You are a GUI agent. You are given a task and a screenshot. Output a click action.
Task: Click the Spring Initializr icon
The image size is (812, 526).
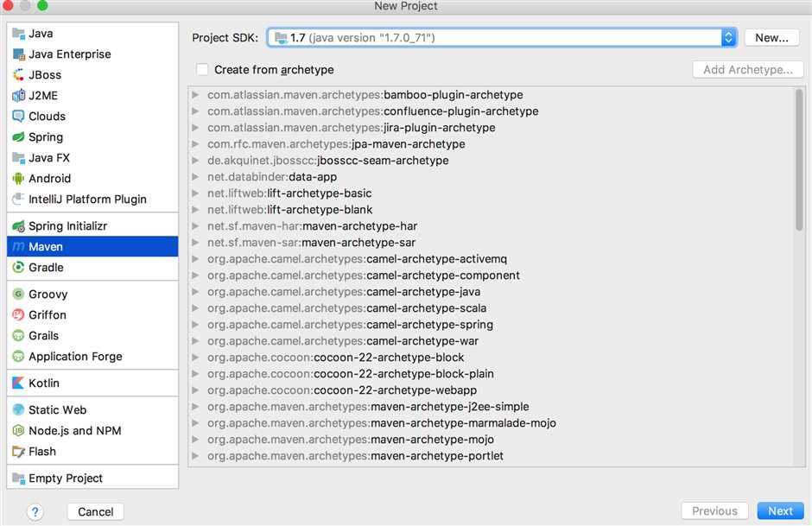point(18,226)
